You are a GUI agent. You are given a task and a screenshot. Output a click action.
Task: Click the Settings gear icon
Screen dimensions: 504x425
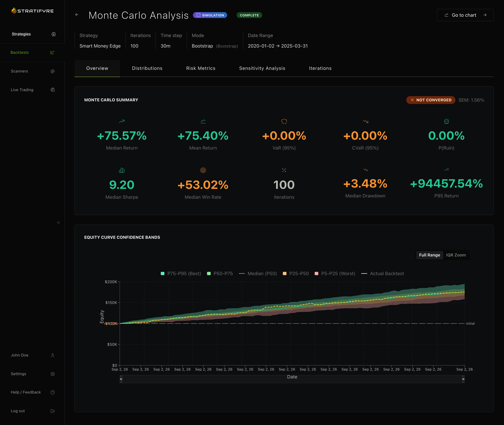(52, 374)
